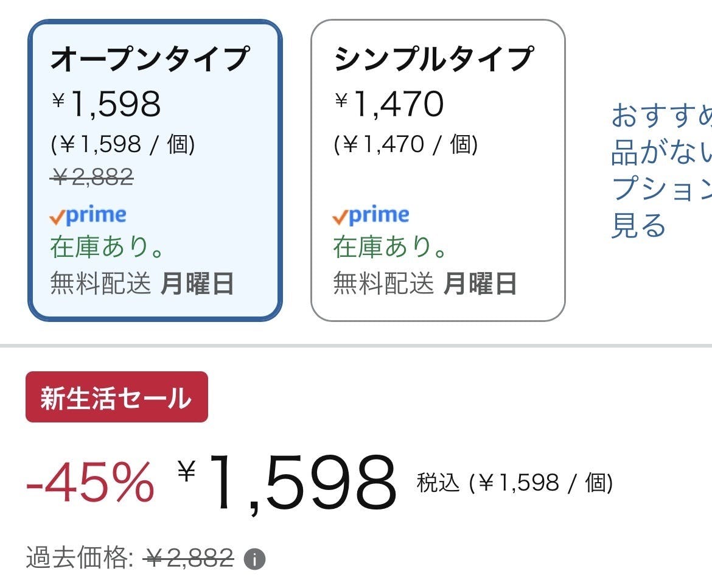Click crossed-out ¥2,882 inside オープンタイプ card

pyautogui.click(x=92, y=177)
